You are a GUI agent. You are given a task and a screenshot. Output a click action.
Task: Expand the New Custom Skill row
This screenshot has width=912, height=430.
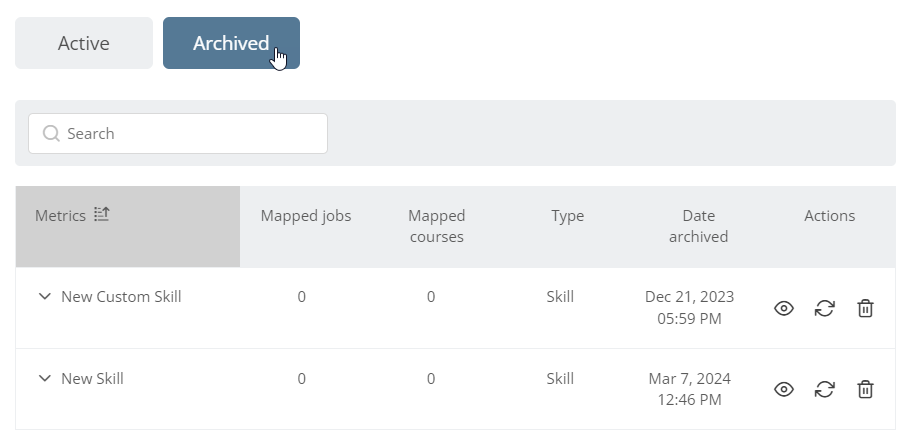(44, 297)
